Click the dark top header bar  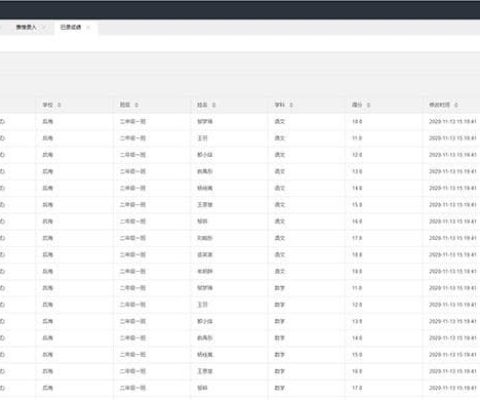point(240,10)
